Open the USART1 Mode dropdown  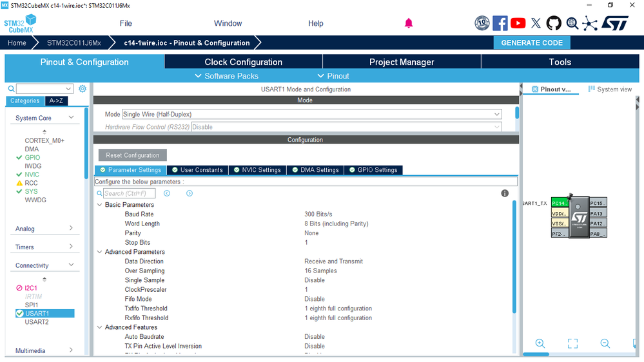pos(312,115)
